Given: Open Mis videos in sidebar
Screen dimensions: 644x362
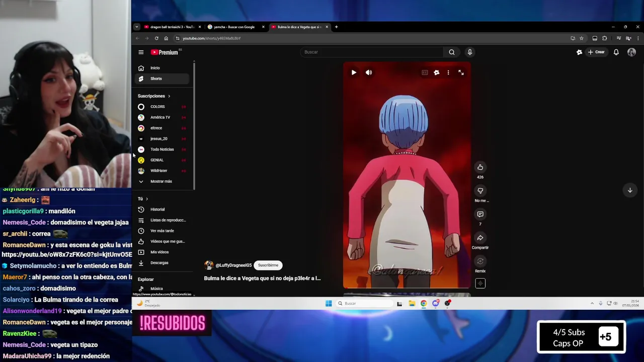Looking at the screenshot, I should 162,252.
